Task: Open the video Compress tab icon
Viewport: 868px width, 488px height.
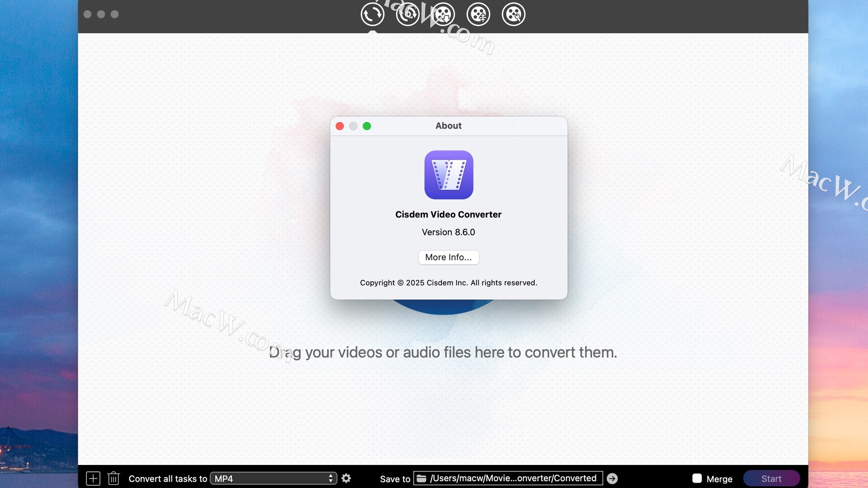Action: click(x=478, y=14)
